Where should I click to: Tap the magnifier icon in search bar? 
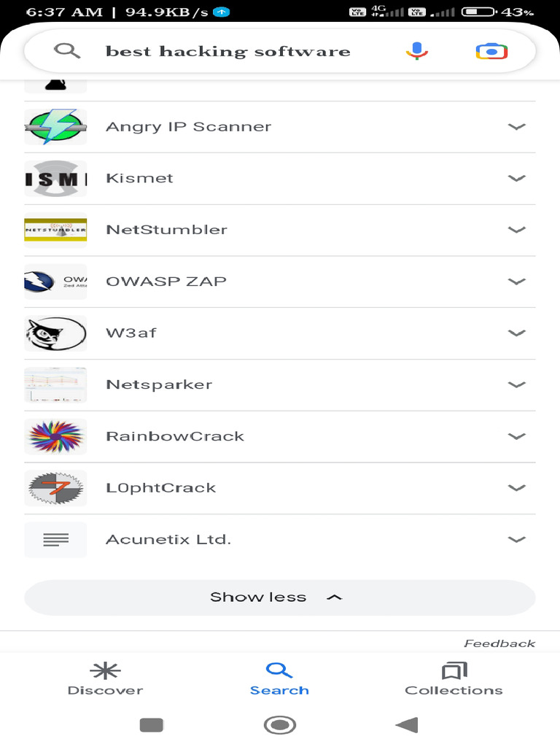coord(66,50)
